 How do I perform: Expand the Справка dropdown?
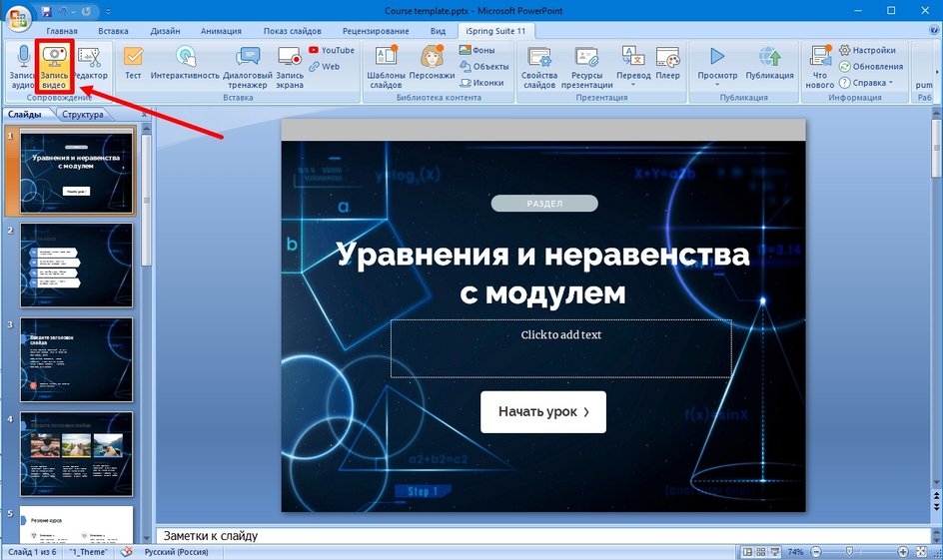tap(891, 83)
